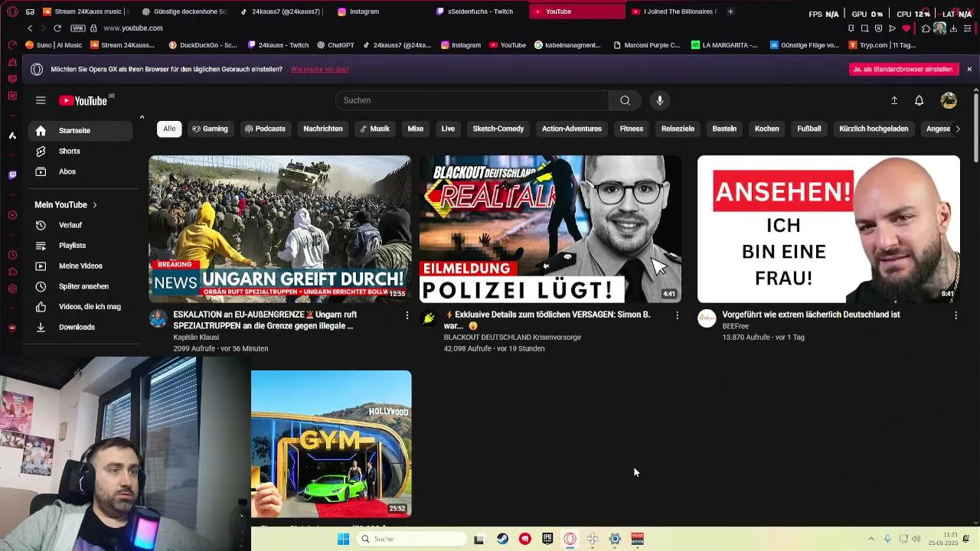Open options menu for ESKALATION video

[407, 315]
